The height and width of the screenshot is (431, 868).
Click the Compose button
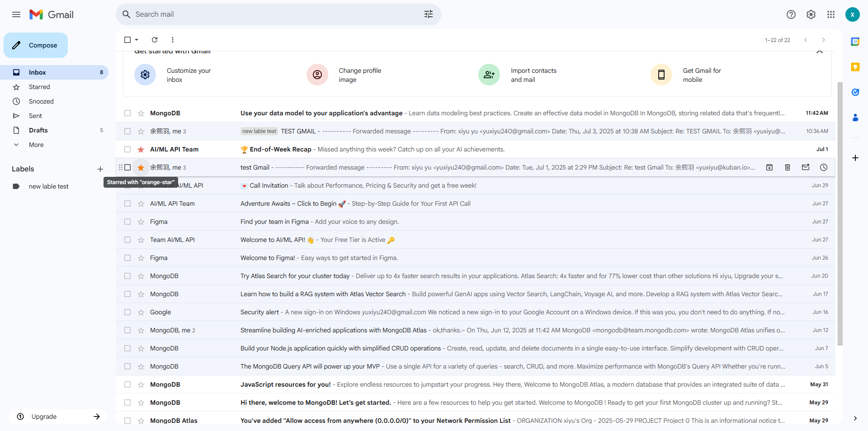[36, 45]
